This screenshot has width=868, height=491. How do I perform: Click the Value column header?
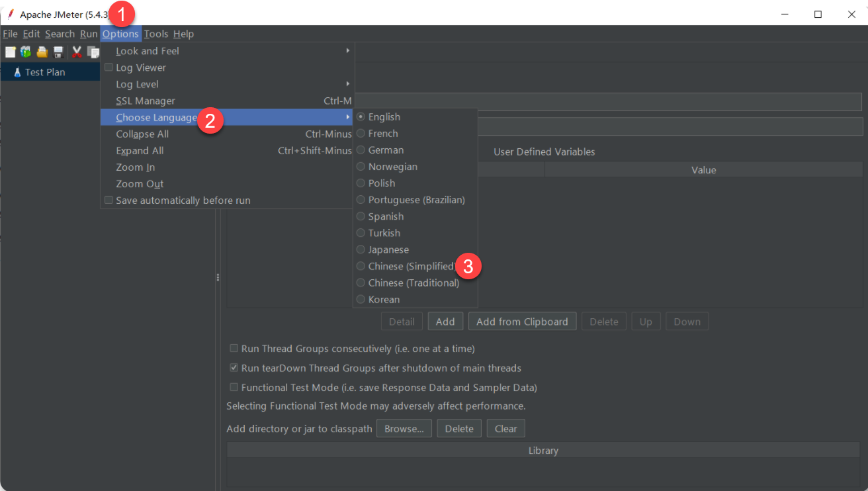[703, 170]
